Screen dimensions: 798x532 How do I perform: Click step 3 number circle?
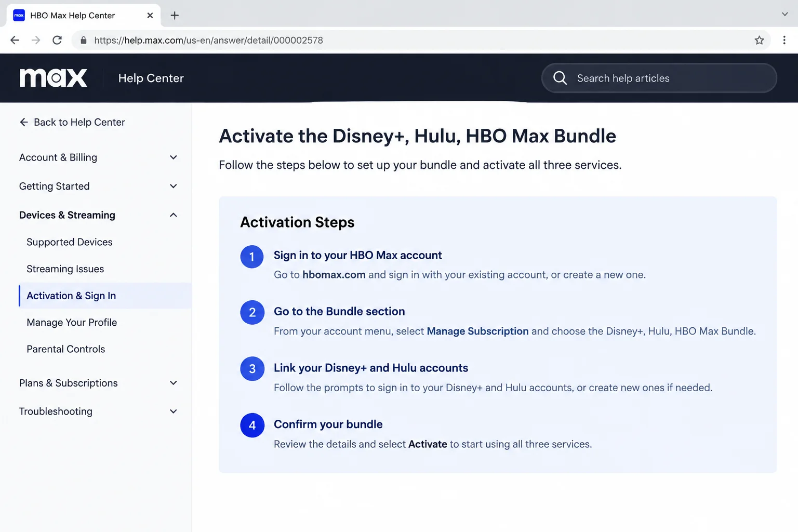[252, 369]
